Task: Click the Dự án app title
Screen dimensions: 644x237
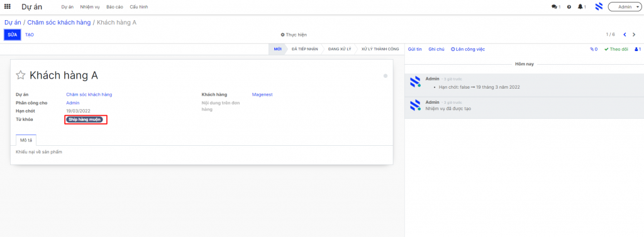Action: [32, 7]
